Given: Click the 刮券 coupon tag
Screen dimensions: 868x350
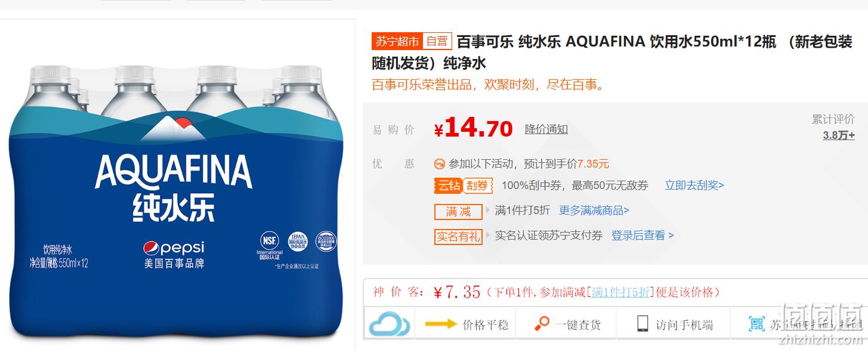Looking at the screenshot, I should pos(477,185).
